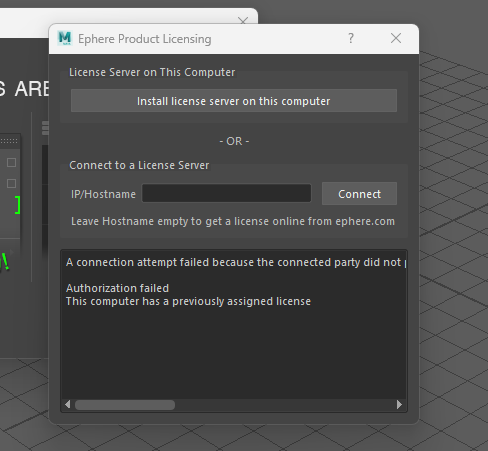Viewport: 488px width, 451px height.
Task: Click the 'Leave Hostname empty' hint text
Action: pos(233,221)
